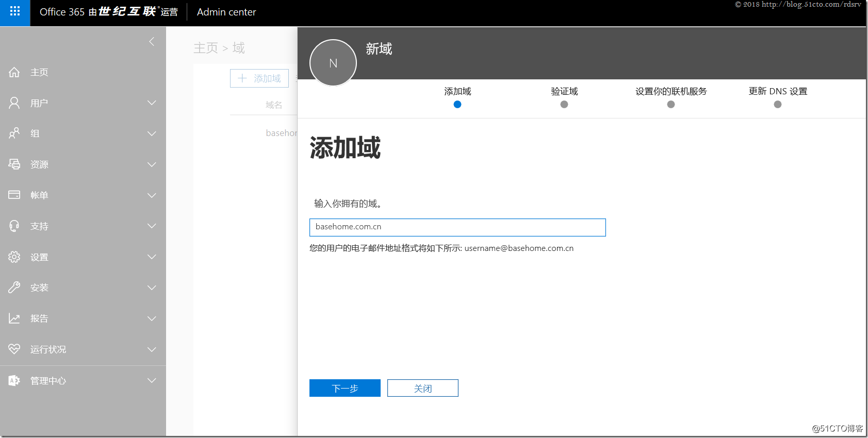Click the 设置你的联机服务 wizard step
This screenshot has height=438, width=868.
coord(671,96)
